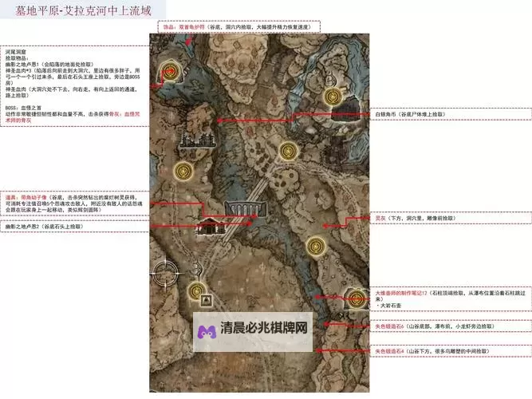Click the small triangle marker near bottom-left grace
532x399 pixels.
pos(207,301)
